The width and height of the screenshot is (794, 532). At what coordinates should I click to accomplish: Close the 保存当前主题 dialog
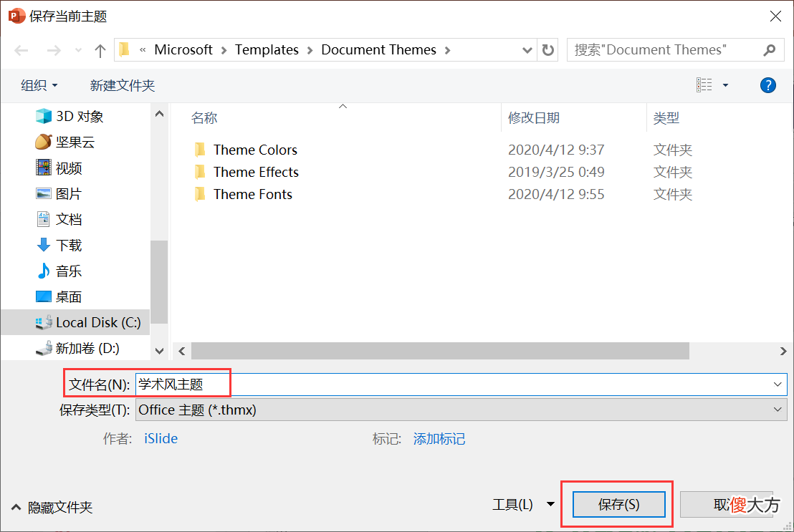click(775, 16)
